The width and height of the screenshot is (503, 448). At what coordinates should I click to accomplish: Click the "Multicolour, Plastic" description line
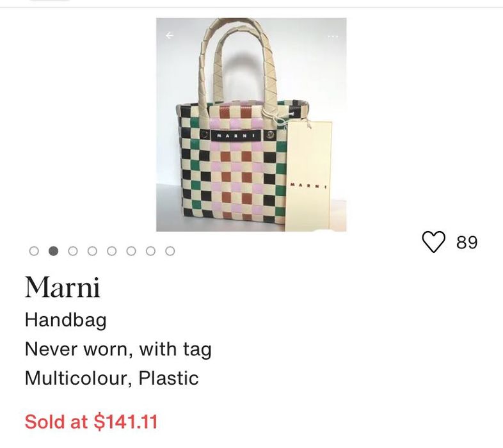(111, 378)
